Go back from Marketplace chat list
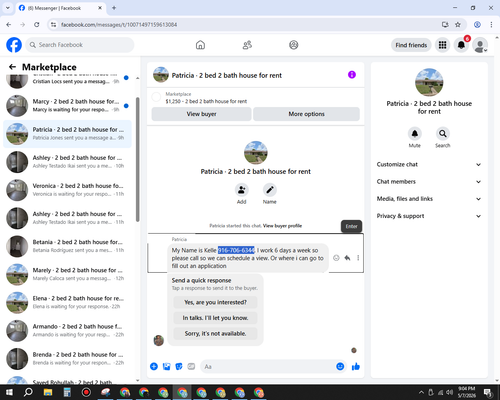500x400 pixels. [12, 67]
